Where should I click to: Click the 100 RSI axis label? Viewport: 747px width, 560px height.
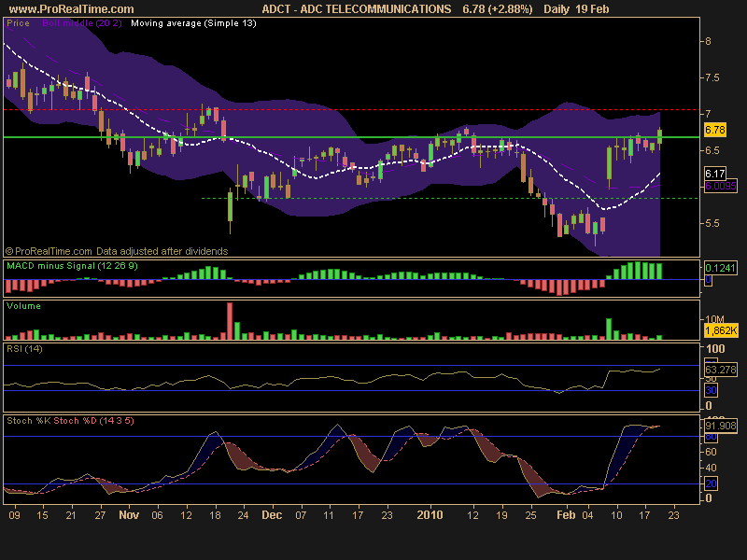(x=715, y=348)
